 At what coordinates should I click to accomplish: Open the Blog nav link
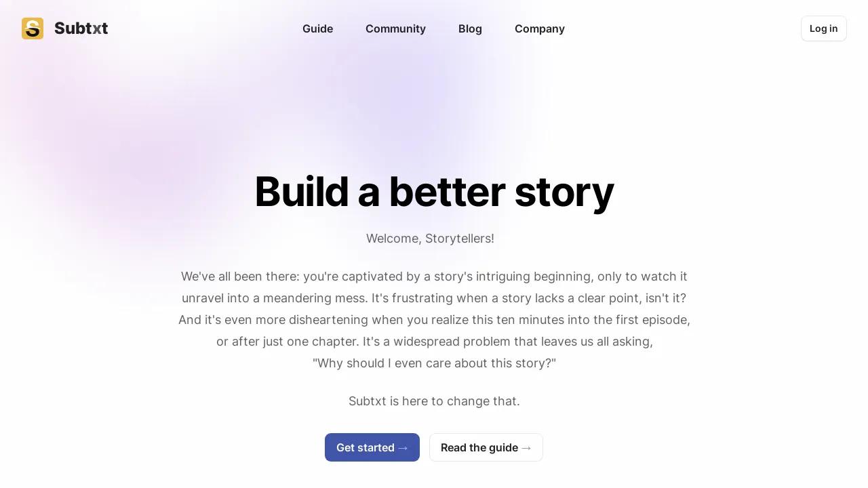pyautogui.click(x=470, y=28)
